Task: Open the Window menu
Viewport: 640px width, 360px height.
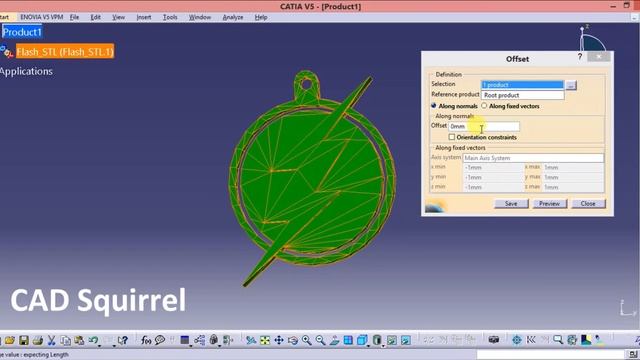Action: [x=200, y=17]
